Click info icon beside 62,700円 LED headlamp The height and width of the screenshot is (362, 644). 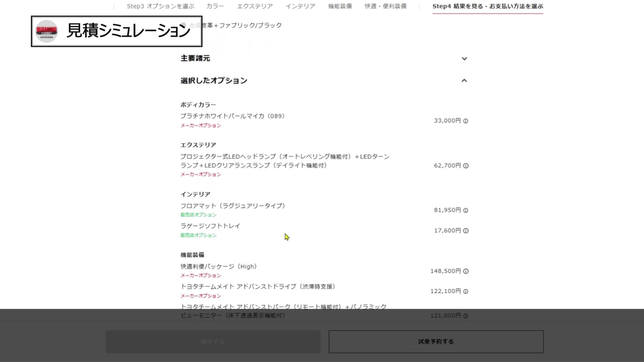pos(466,166)
